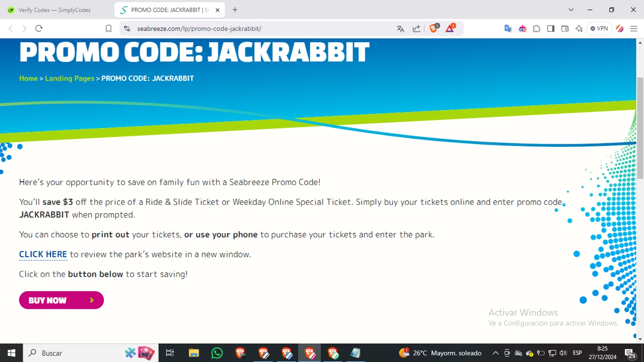Open Brave Rewards triangle icon
644x362 pixels.
tap(450, 28)
